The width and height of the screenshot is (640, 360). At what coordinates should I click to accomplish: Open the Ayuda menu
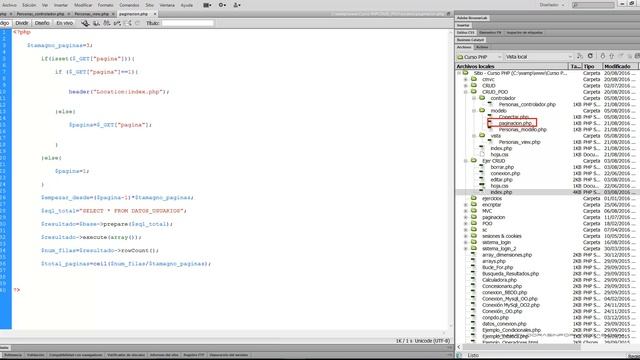point(187,5)
